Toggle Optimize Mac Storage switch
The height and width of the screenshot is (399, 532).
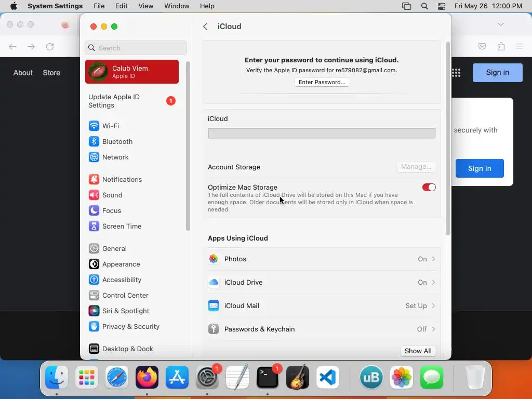pos(429,187)
